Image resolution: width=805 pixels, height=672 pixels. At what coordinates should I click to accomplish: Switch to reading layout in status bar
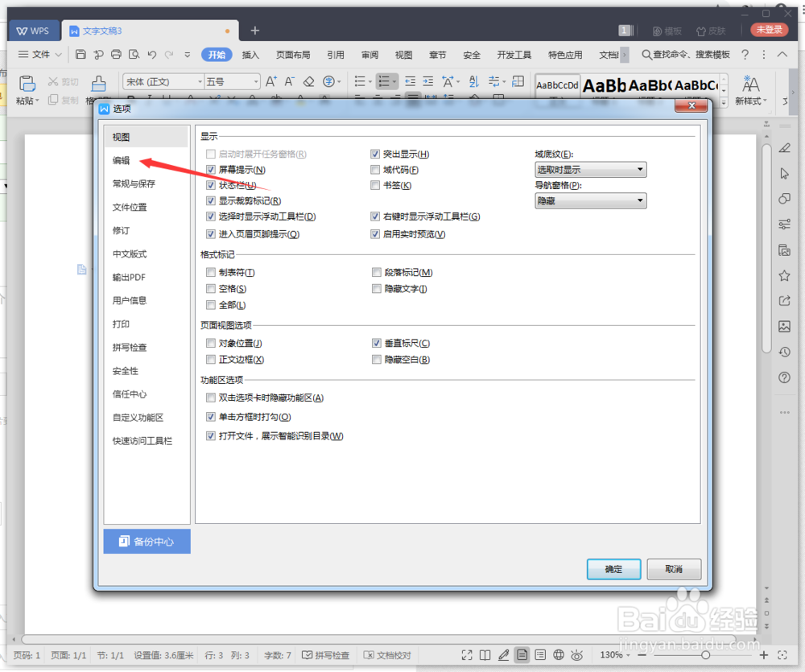click(485, 655)
